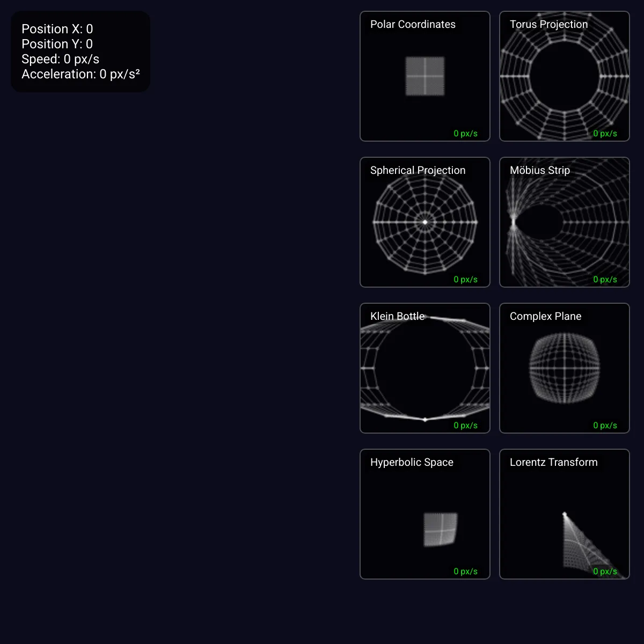Image resolution: width=644 pixels, height=644 pixels.
Task: Click the Position X stat readout
Action: (57, 29)
